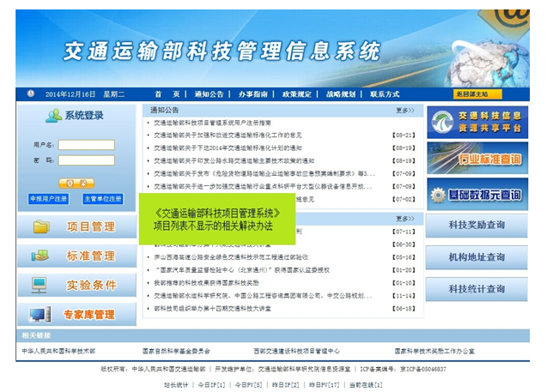Open the 政策规定 navigation item
This screenshot has width=547, height=392.
pos(297,94)
